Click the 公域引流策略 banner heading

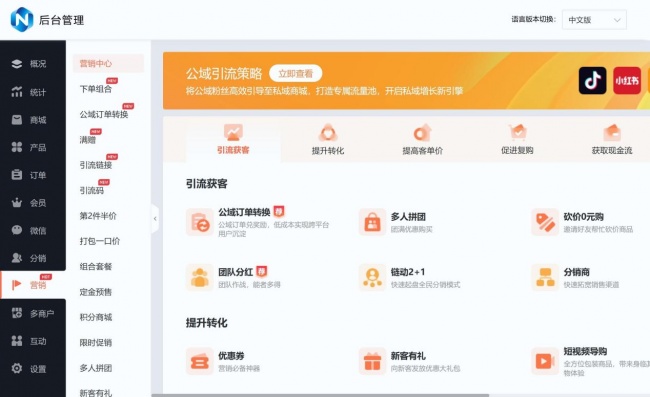coord(224,74)
